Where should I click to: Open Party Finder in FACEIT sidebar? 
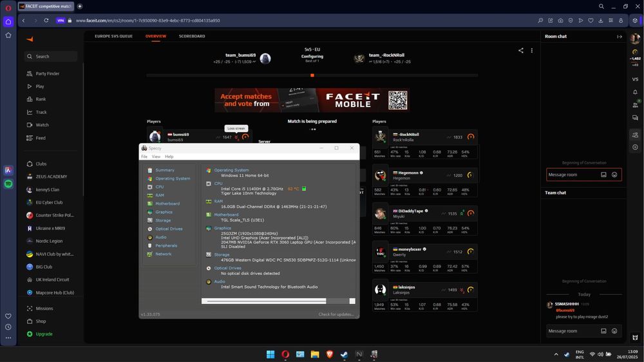tap(47, 73)
